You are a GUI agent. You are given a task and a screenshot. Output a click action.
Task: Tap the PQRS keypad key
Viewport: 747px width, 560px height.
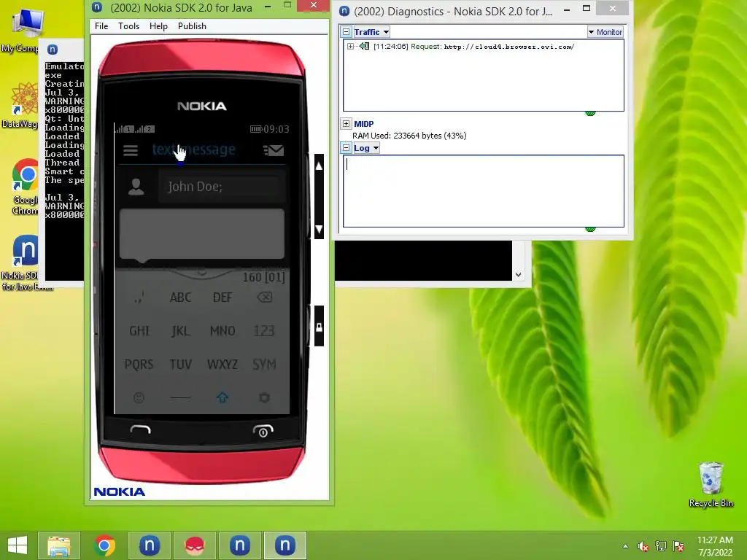point(139,365)
